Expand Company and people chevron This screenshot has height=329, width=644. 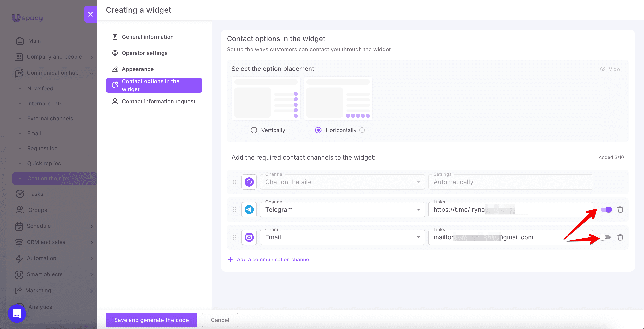[x=91, y=57]
